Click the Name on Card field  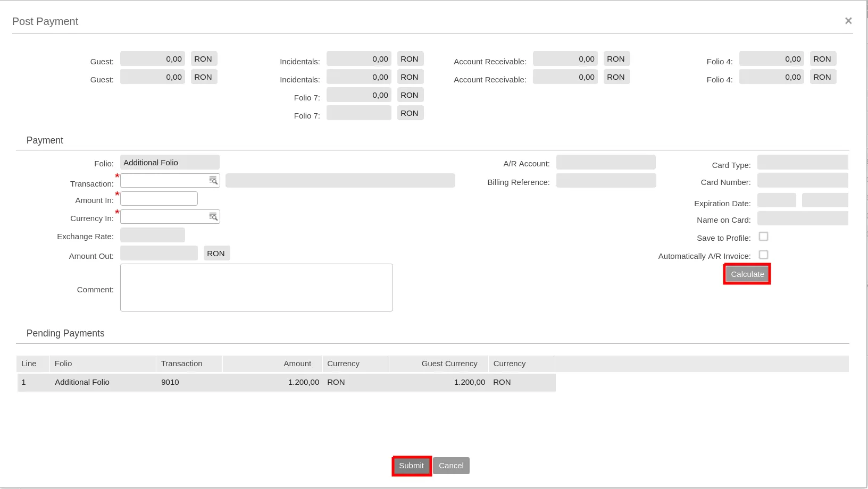(x=803, y=218)
